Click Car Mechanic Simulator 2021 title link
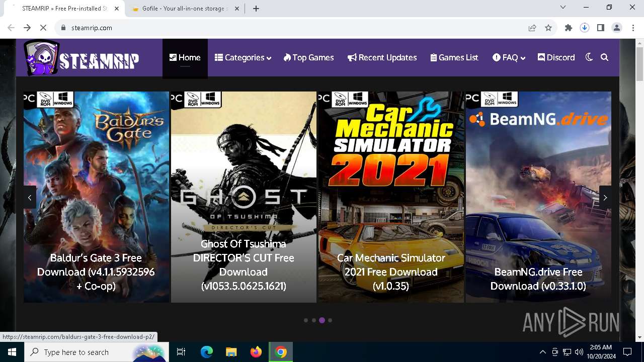Image resolution: width=644 pixels, height=362 pixels. pos(391,272)
